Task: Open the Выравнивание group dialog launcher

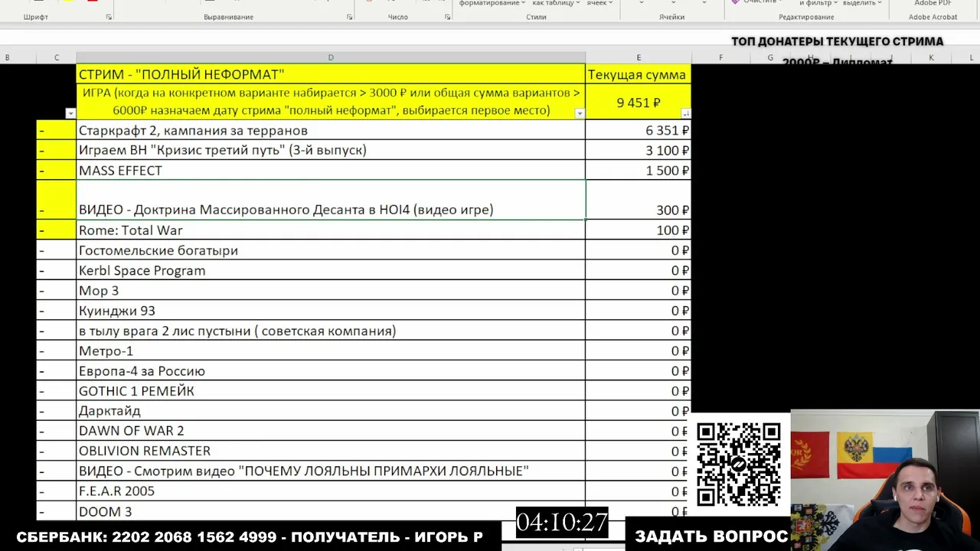Action: (x=350, y=17)
